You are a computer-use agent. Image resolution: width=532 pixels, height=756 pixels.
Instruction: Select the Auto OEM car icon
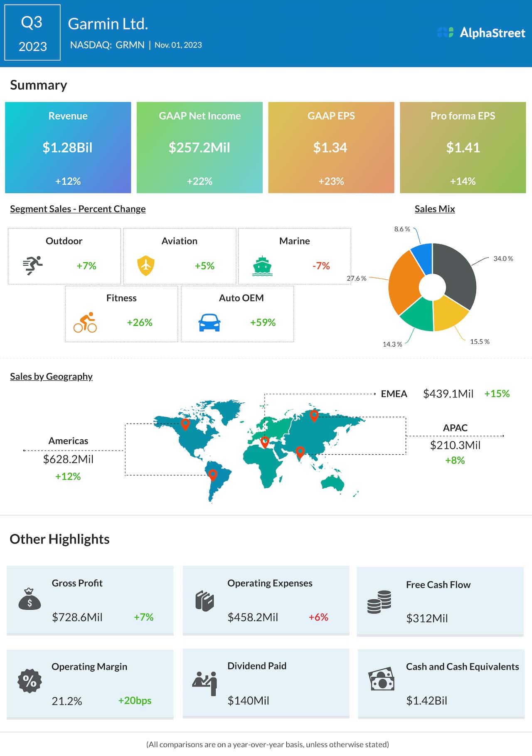pos(209,323)
